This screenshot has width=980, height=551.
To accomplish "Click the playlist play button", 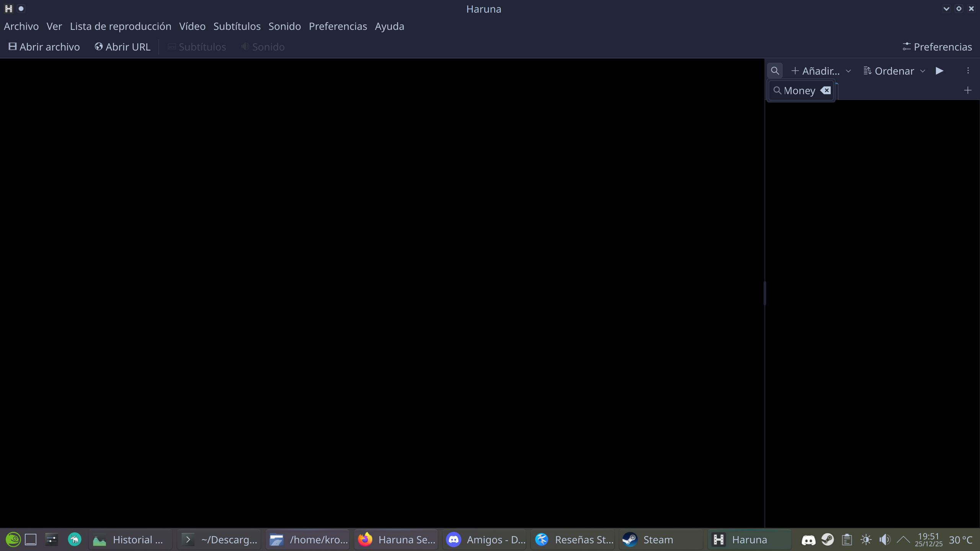I will [x=939, y=71].
